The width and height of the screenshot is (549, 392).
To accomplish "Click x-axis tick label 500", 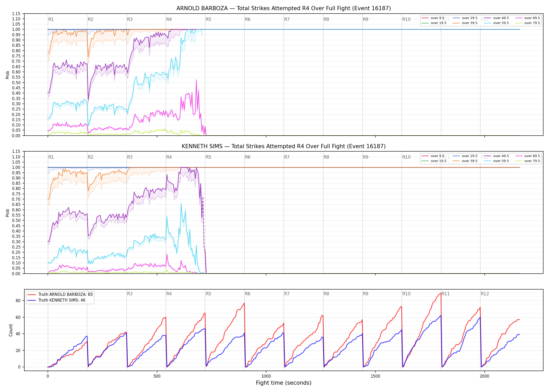I will [157, 376].
